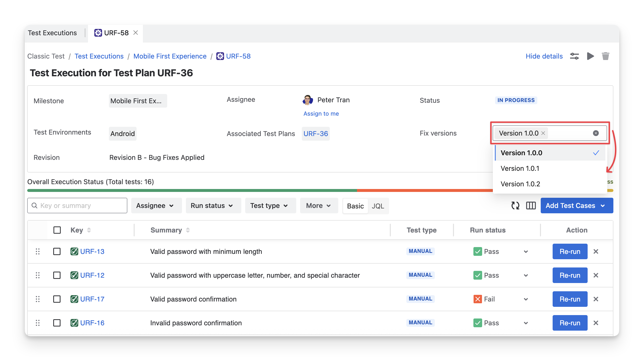Viewport: 644px width, 361px height.
Task: Open the settings sliders icon near Hide details
Action: click(574, 56)
